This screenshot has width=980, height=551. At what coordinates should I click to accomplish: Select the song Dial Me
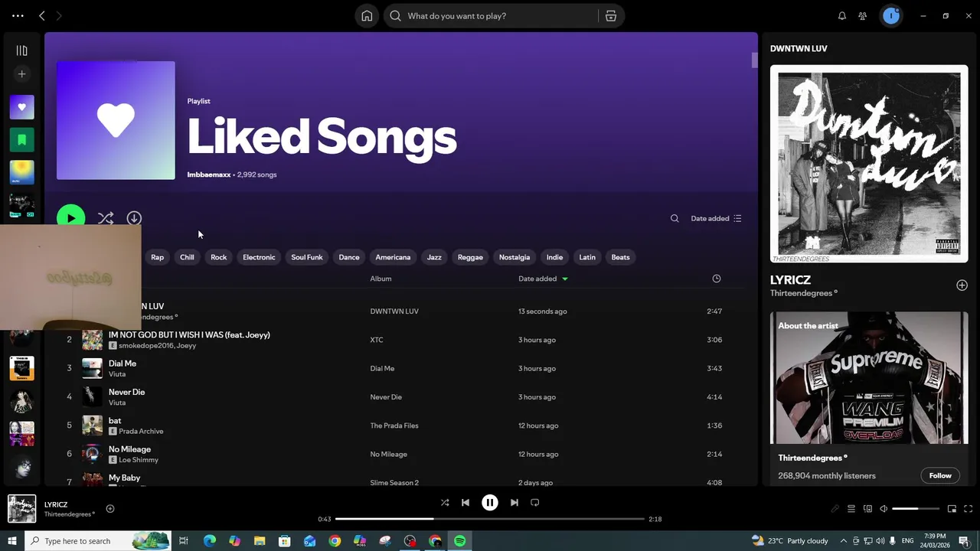[x=122, y=364]
